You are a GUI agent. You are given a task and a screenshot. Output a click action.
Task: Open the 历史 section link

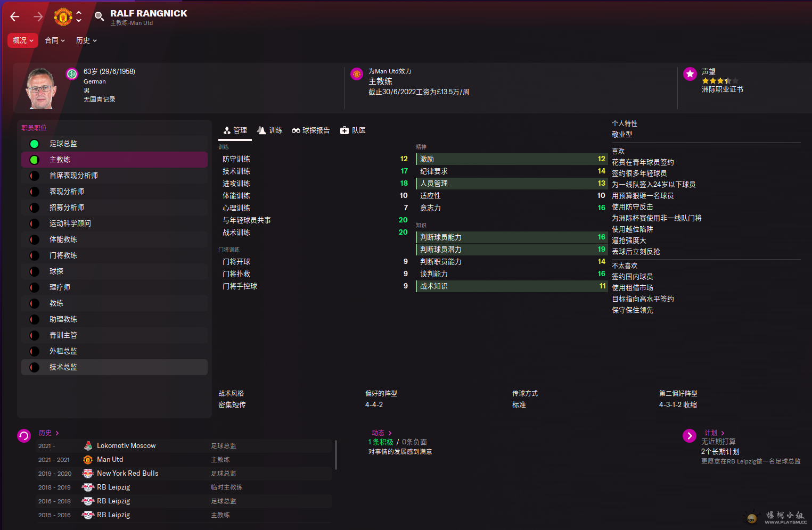(48, 433)
